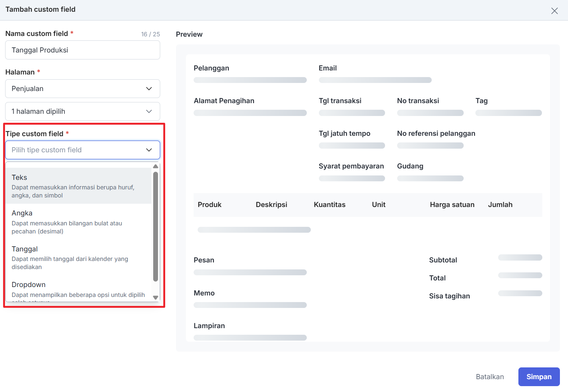This screenshot has width=568, height=392.
Task: Toggle the 'Pilih tipe custom field' dropdown
Action: tap(82, 150)
